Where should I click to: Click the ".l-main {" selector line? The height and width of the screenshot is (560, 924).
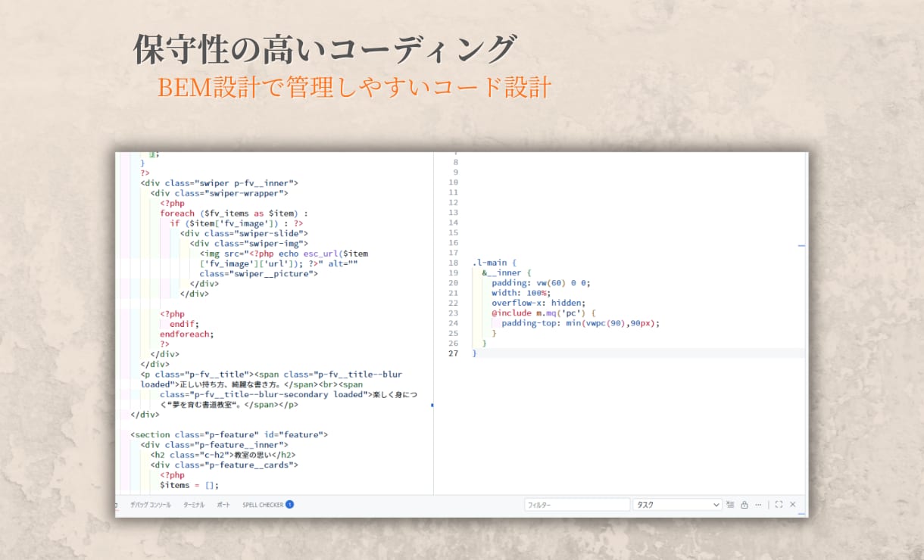click(494, 263)
